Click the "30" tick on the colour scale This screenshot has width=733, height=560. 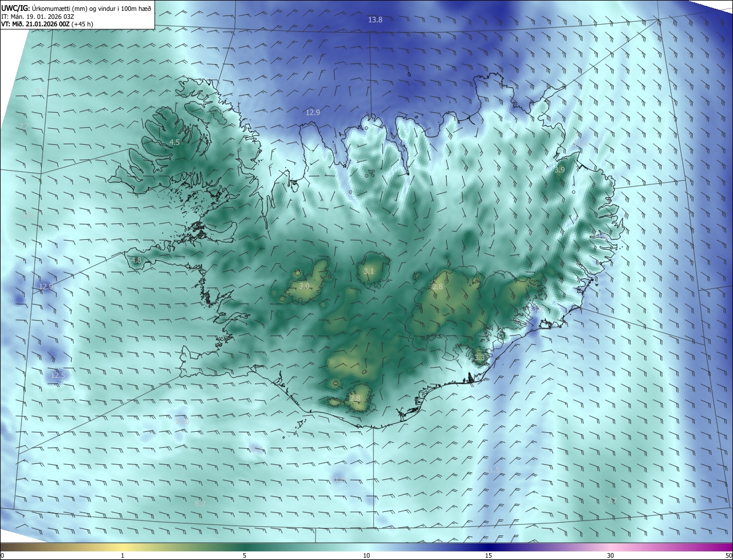(x=610, y=555)
